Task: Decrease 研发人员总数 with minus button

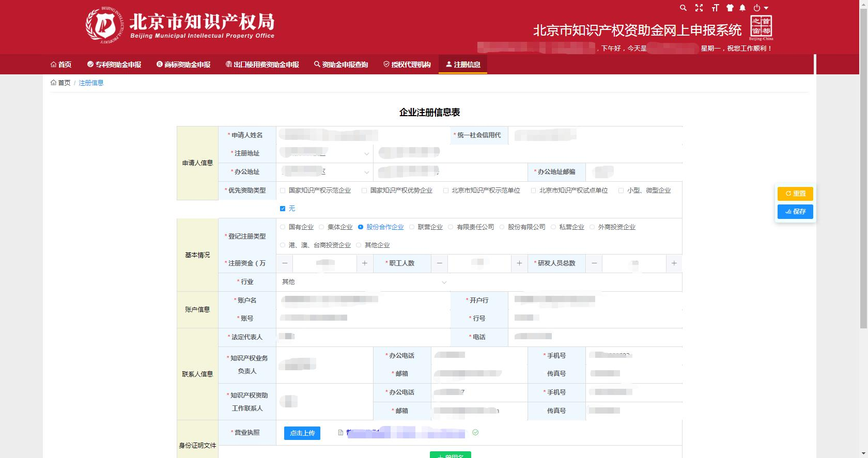Action: pos(594,263)
